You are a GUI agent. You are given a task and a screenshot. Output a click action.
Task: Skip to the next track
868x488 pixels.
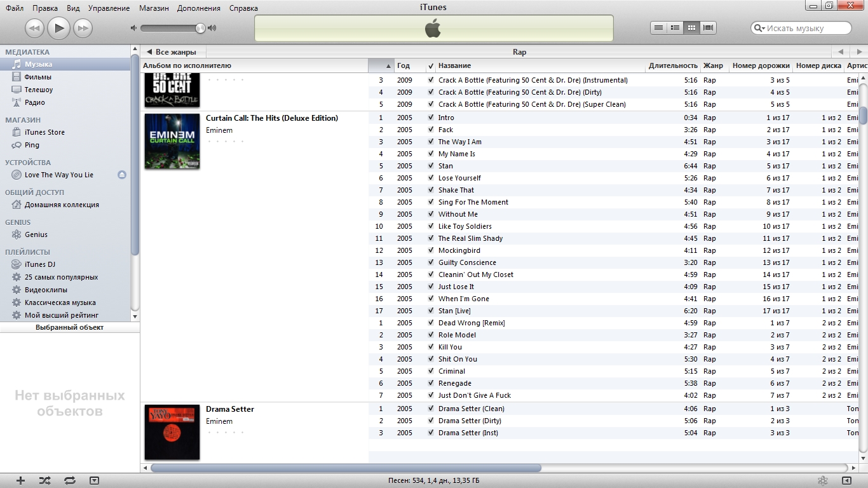tap(83, 28)
